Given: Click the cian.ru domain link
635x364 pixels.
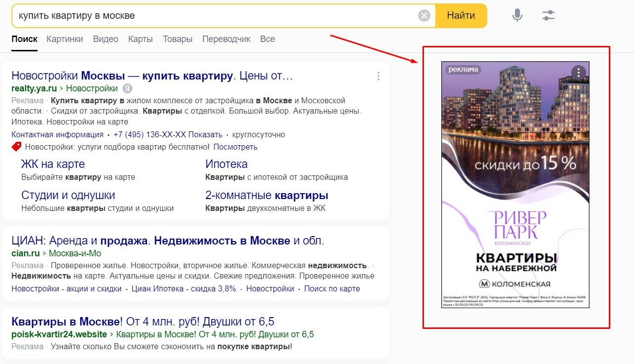Looking at the screenshot, I should click(x=25, y=253).
